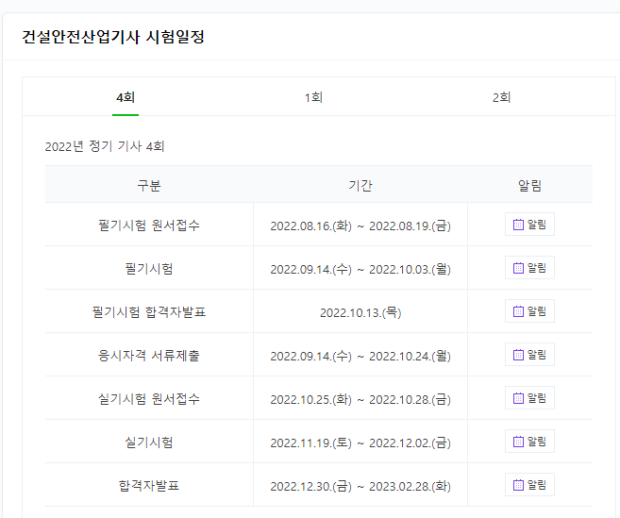Screen dimensions: 620x518
Task: Select the 응시자격 서류제출 row label
Action: point(149,355)
